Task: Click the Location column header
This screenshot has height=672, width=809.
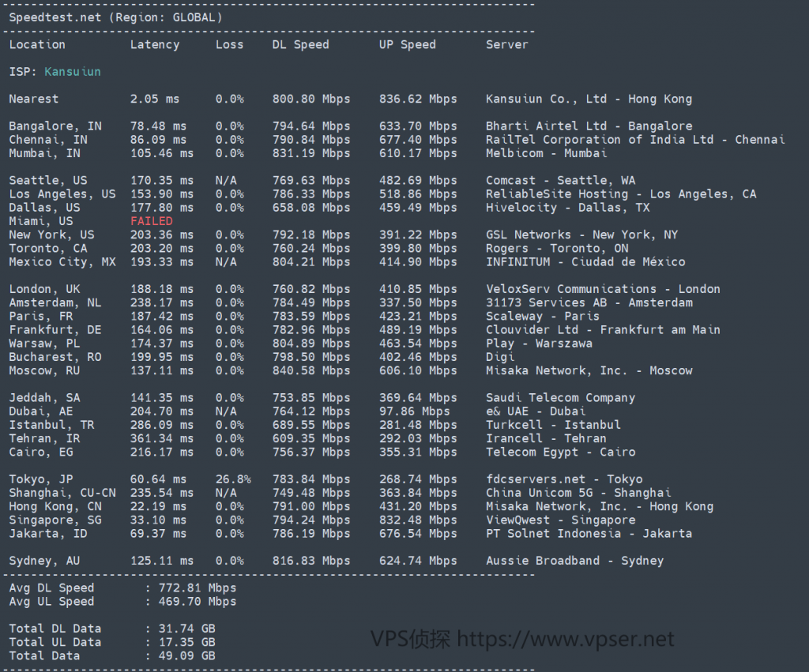Action: (x=37, y=45)
